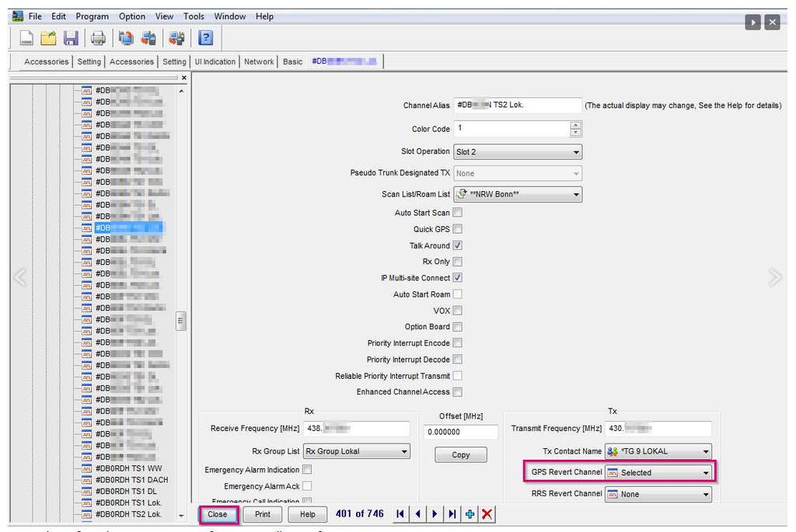Click the tree scrollbar thumb
The height and width of the screenshot is (532, 796).
[x=180, y=321]
